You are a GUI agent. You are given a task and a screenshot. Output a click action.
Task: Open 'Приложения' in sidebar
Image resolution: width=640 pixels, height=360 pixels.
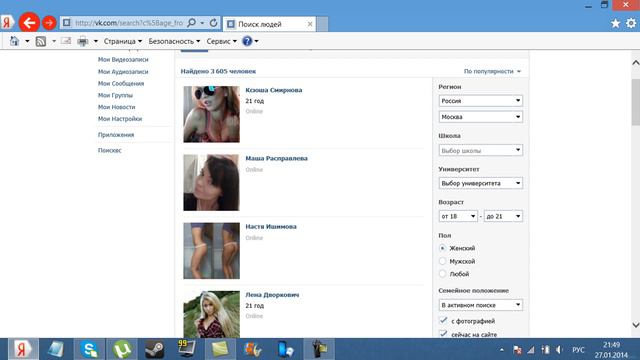(x=116, y=135)
